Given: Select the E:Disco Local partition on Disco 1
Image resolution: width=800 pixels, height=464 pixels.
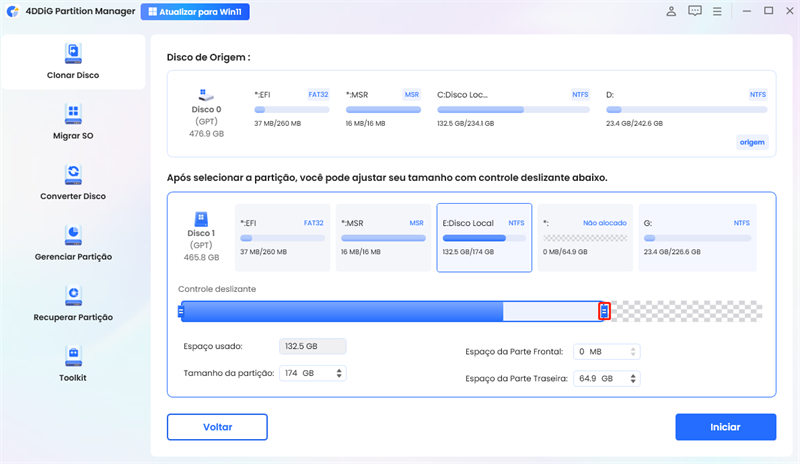Looking at the screenshot, I should click(x=484, y=240).
